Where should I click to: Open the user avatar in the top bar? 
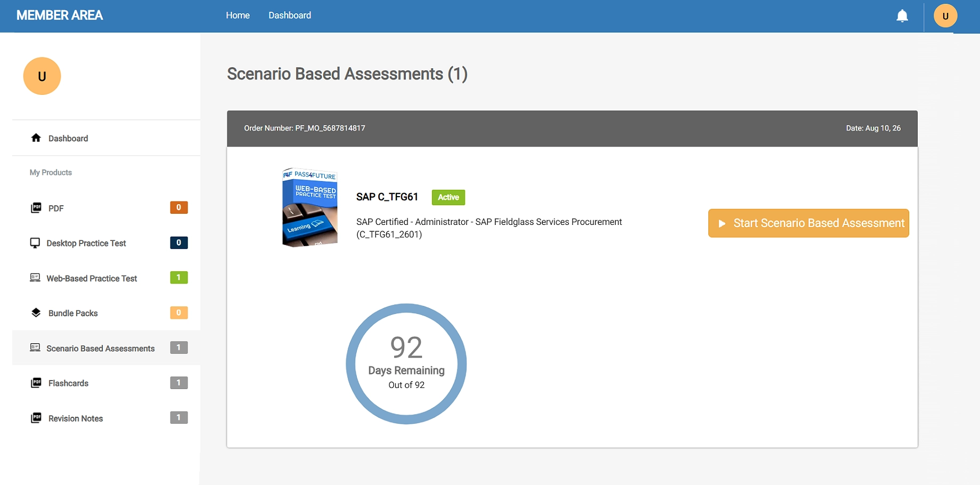click(x=945, y=16)
